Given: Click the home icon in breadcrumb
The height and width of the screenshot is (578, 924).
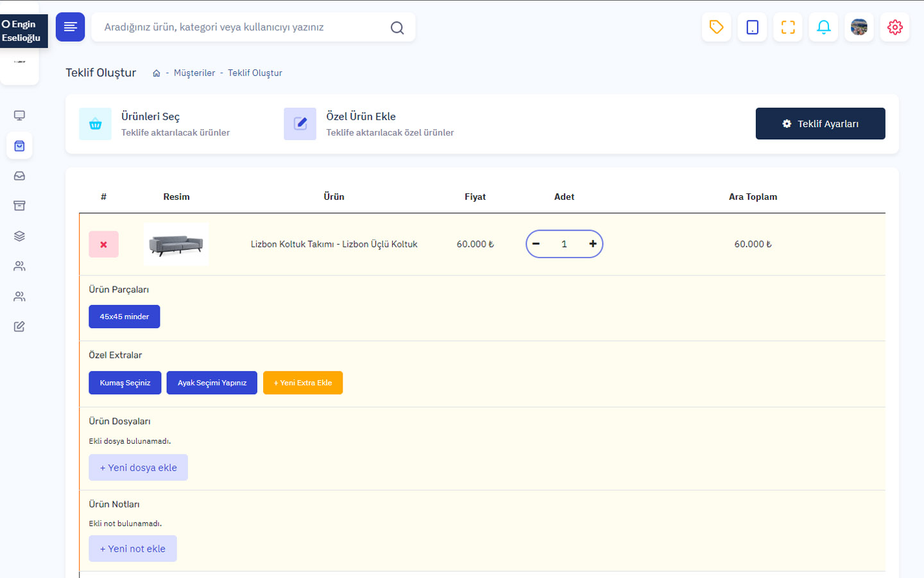Looking at the screenshot, I should tap(156, 73).
